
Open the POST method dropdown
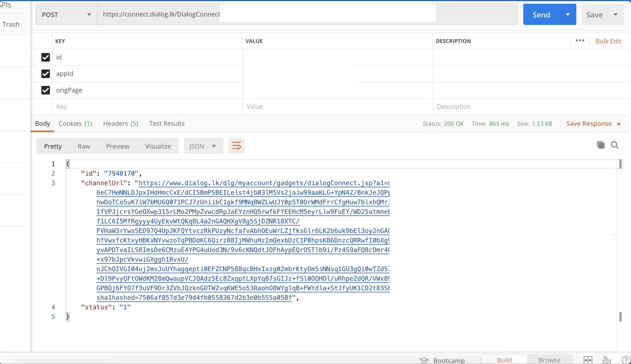[x=67, y=15]
